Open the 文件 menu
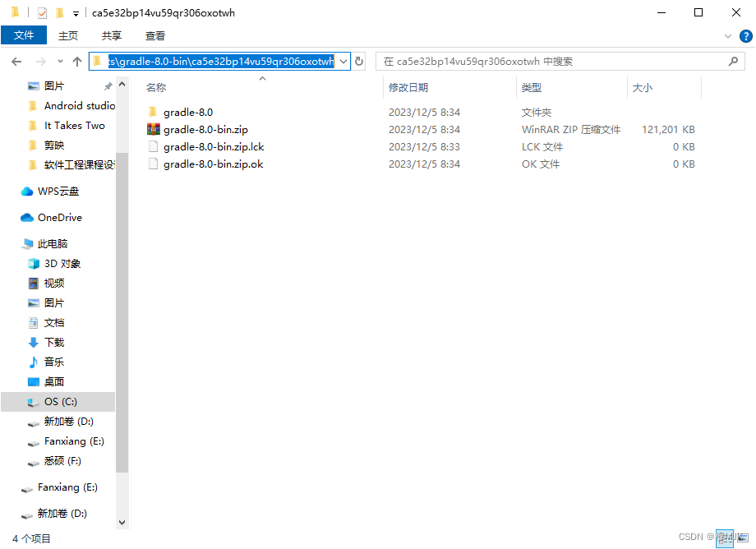This screenshot has width=756, height=549. coord(24,35)
